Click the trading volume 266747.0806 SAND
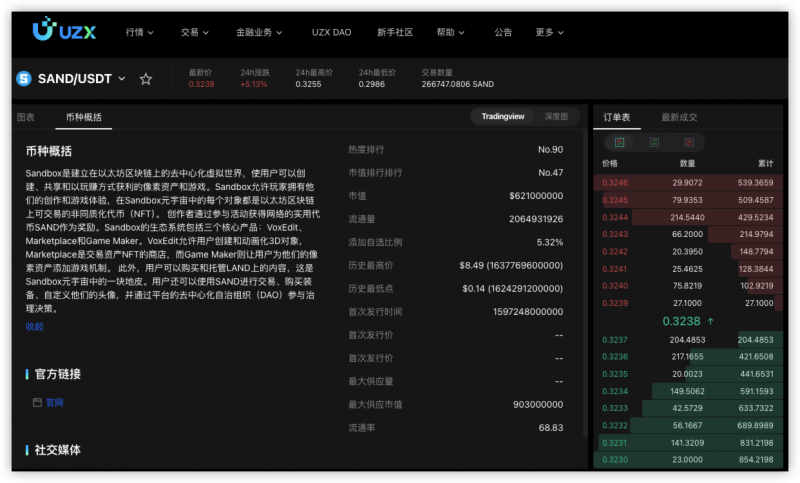The height and width of the screenshot is (483, 800). (x=458, y=84)
